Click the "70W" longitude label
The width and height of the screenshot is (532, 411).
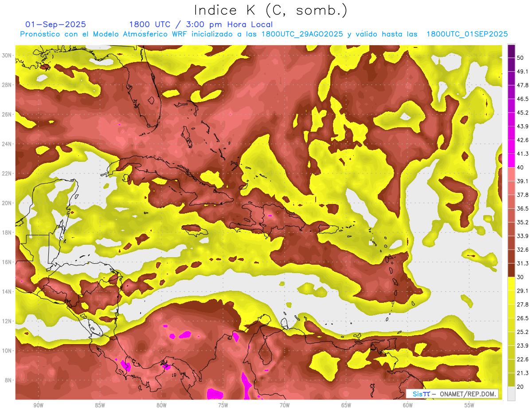(285, 406)
